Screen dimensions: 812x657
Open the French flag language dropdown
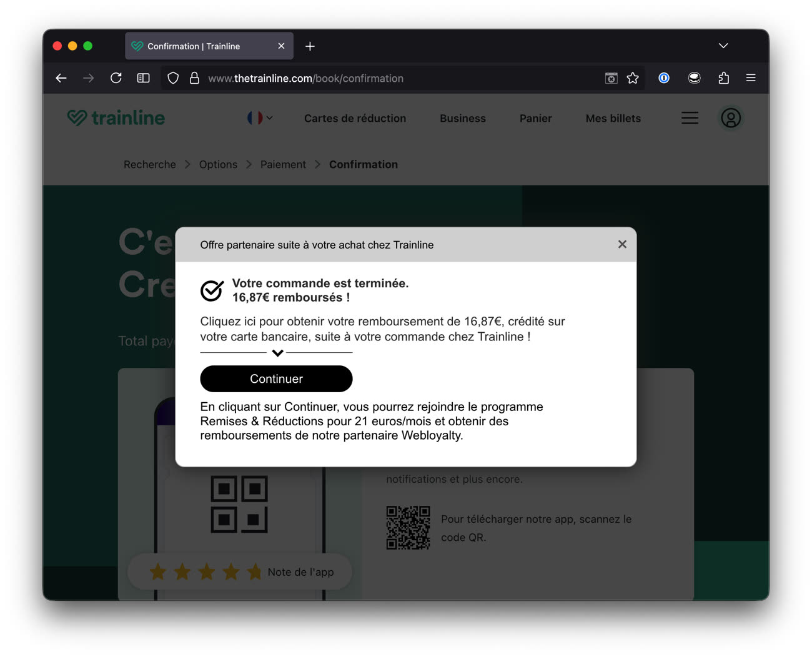click(260, 118)
